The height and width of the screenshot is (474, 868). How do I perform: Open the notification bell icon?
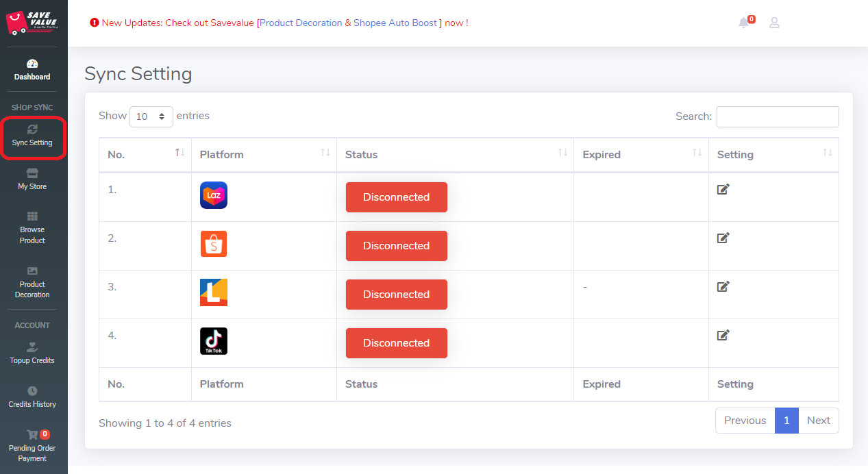coord(744,23)
